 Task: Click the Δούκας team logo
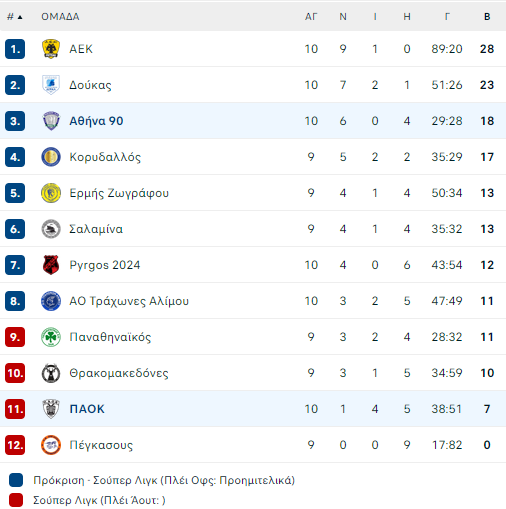[51, 85]
